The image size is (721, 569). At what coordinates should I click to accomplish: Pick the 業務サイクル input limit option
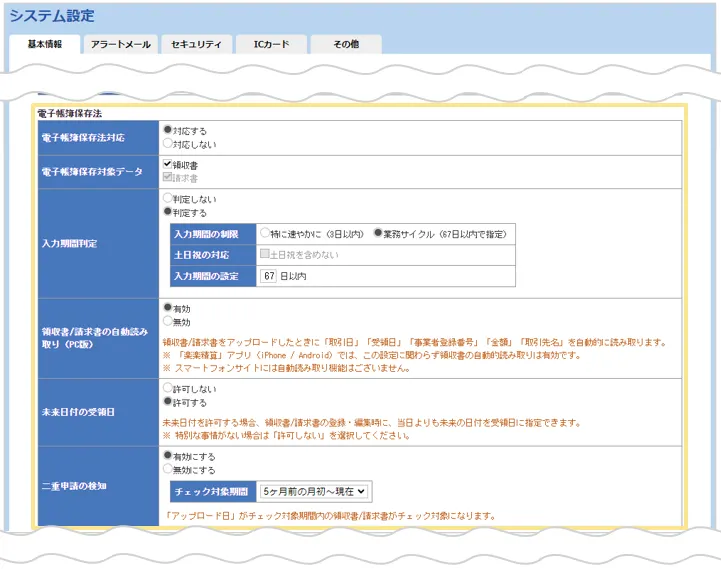click(378, 233)
